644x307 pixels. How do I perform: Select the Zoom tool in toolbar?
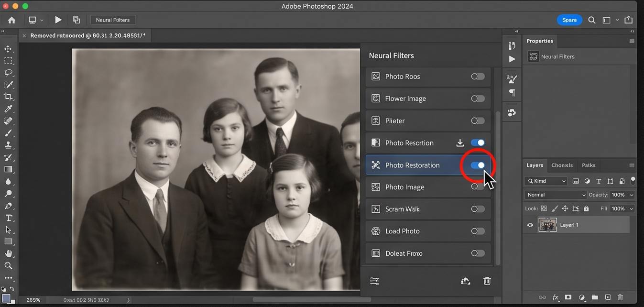click(8, 265)
